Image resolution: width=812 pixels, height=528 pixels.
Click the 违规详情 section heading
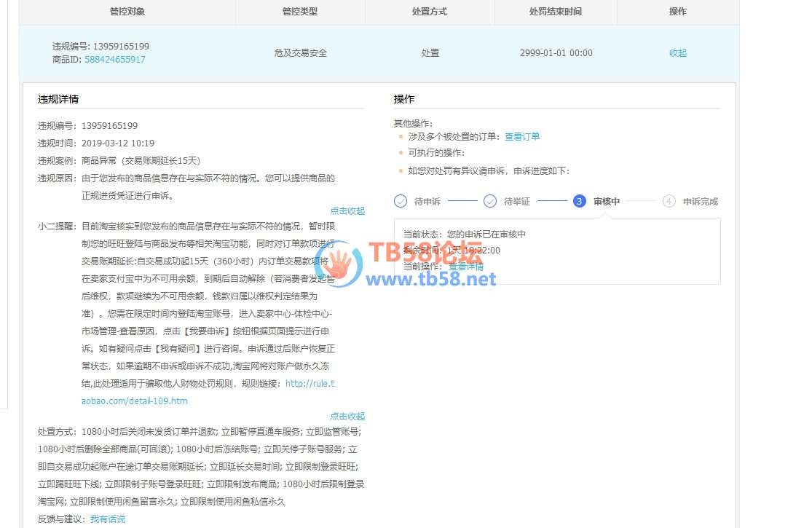58,99
